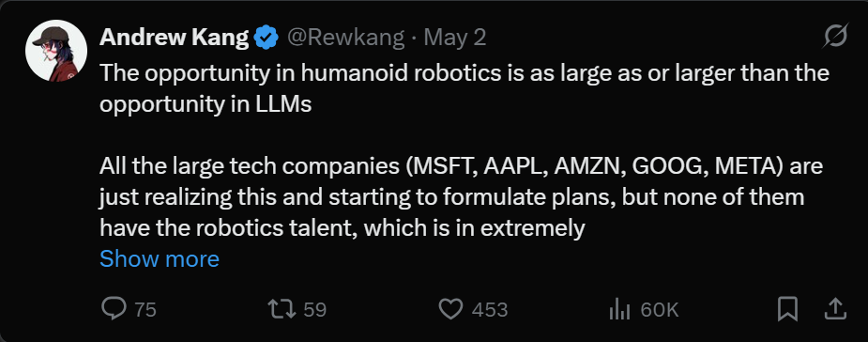Open Andrew Kang's profile picture

(56, 51)
